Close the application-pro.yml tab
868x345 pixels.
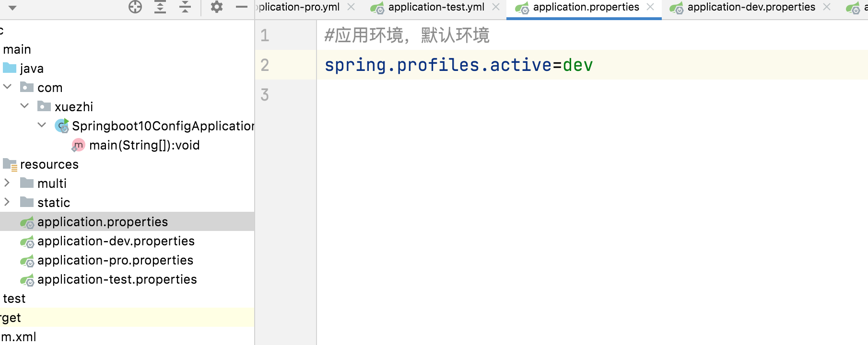[351, 7]
